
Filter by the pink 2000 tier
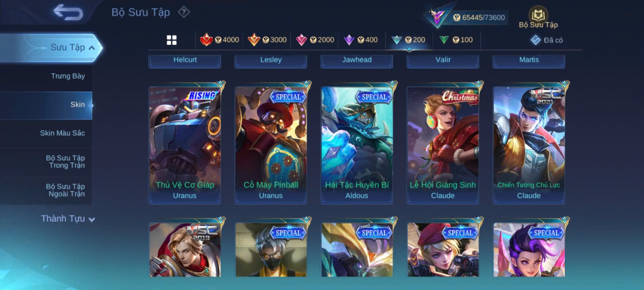[315, 40]
